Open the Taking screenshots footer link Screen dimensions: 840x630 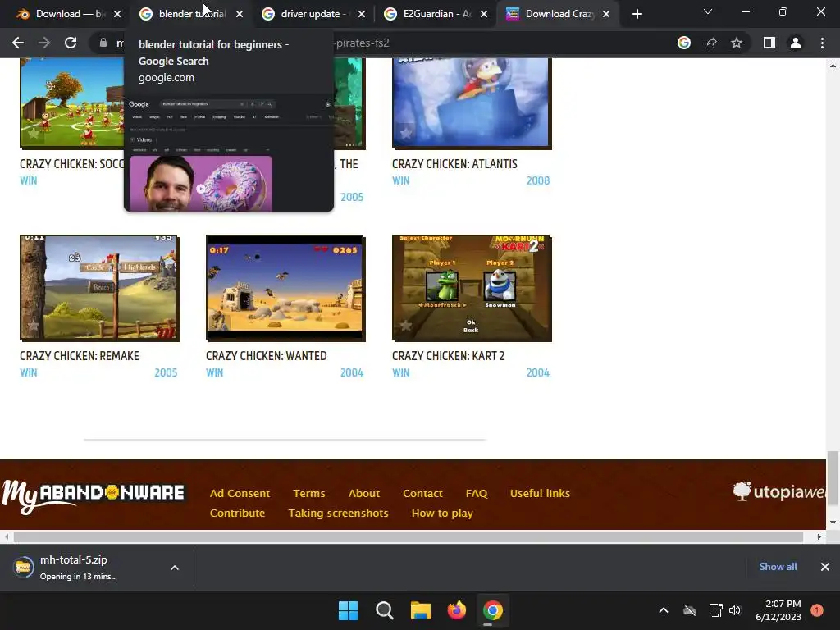click(x=338, y=514)
